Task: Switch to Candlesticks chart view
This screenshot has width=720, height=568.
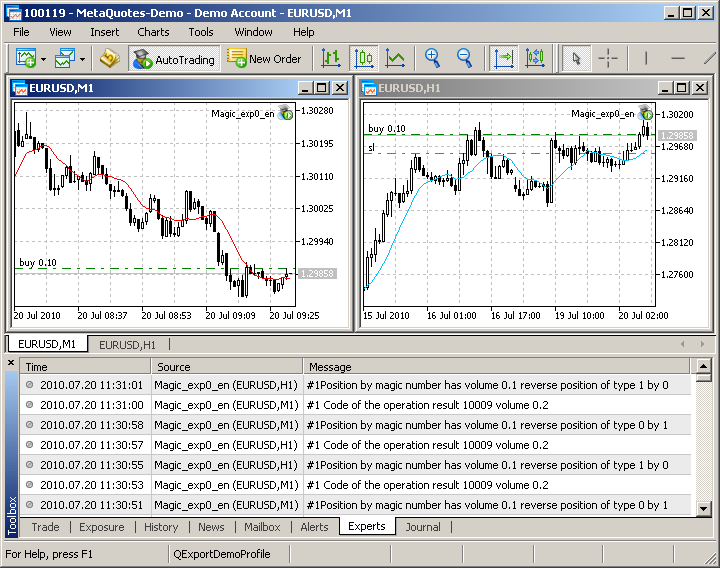Action: [x=364, y=58]
